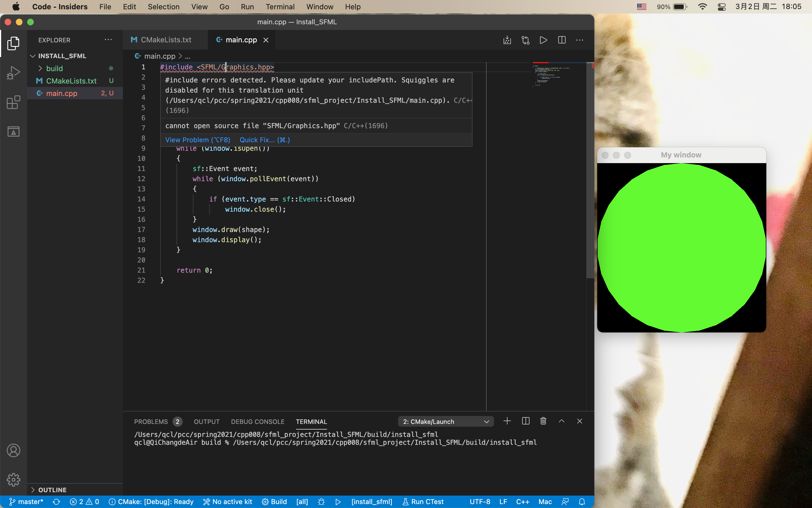Launch target via status bar play icon
This screenshot has width=812, height=508.
[338, 502]
